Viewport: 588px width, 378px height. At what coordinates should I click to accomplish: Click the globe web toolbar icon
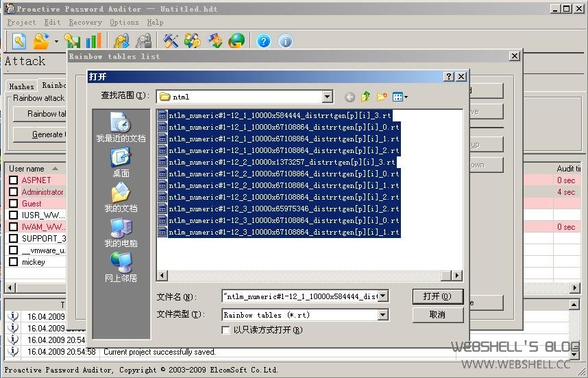(x=236, y=41)
